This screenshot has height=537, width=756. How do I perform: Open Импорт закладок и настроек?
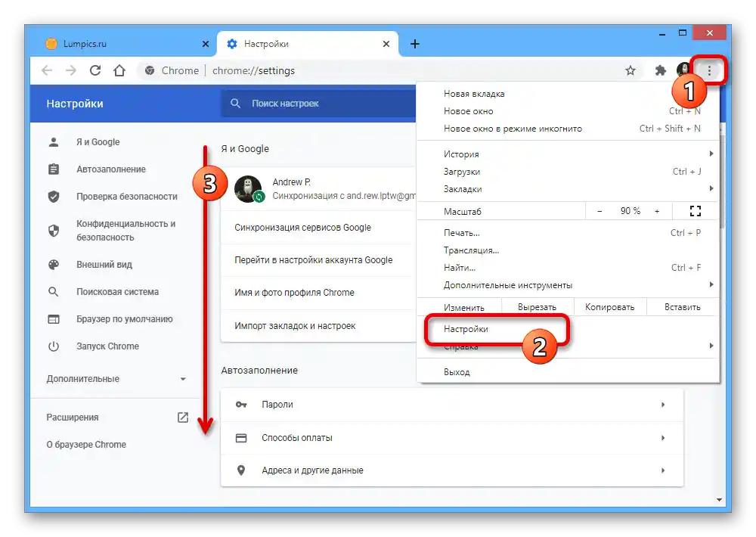[x=318, y=326]
